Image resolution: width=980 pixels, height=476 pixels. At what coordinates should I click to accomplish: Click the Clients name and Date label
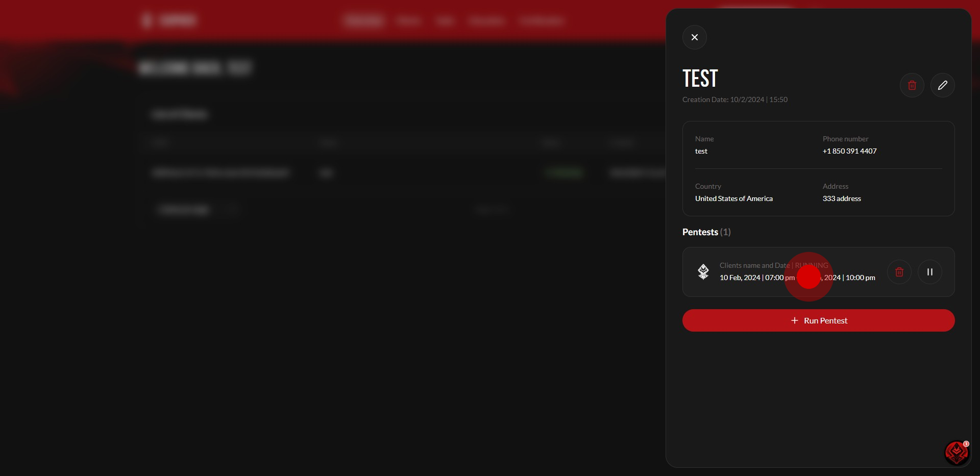pos(754,265)
